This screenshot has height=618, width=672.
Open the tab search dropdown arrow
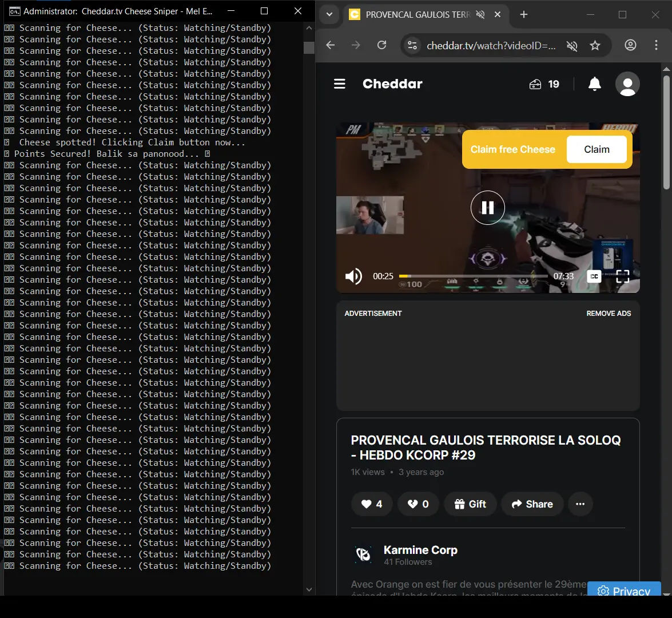329,14
